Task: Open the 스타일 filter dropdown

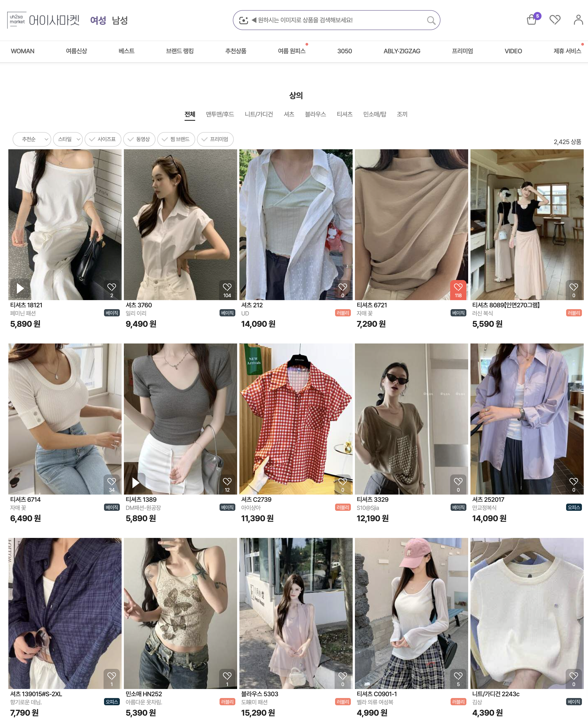Action: pos(68,139)
